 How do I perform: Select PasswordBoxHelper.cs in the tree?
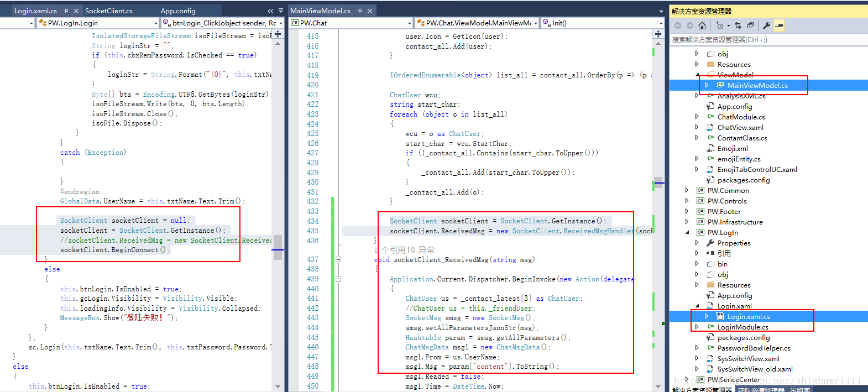coord(754,348)
